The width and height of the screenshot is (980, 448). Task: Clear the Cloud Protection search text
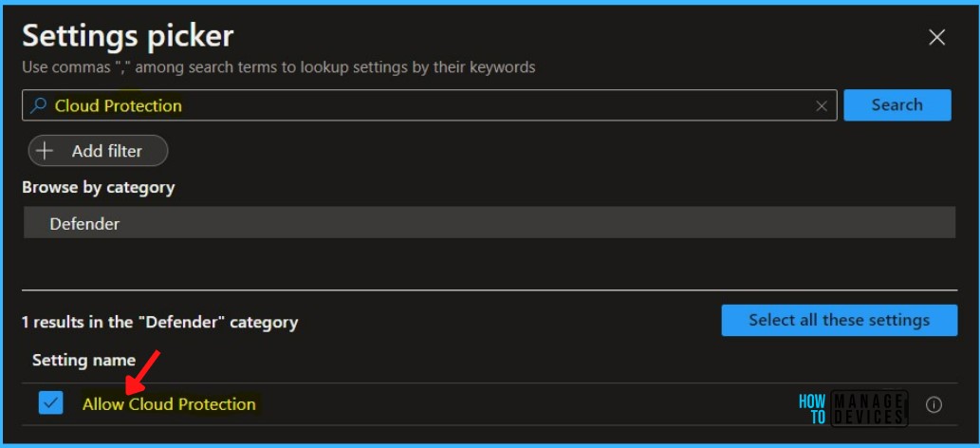[x=822, y=106]
